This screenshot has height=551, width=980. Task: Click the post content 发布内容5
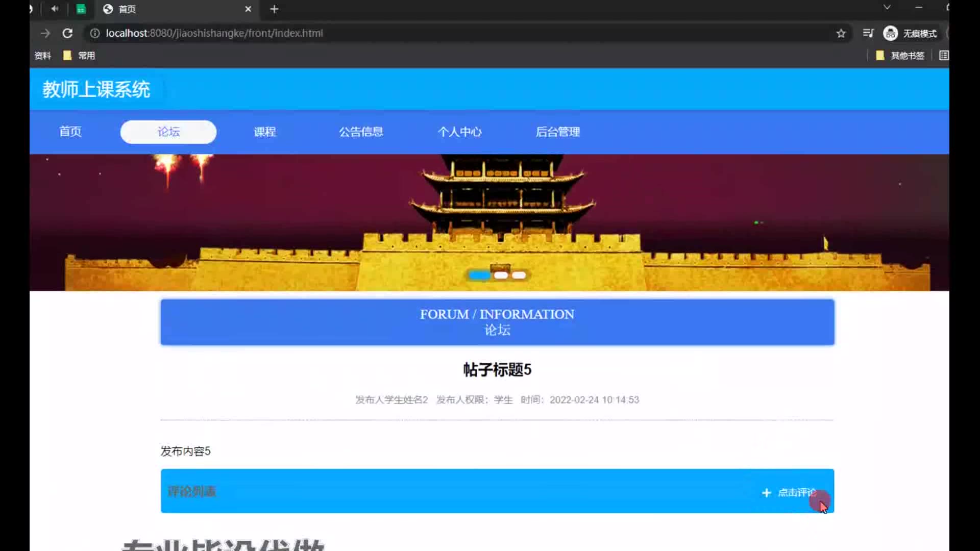point(185,451)
